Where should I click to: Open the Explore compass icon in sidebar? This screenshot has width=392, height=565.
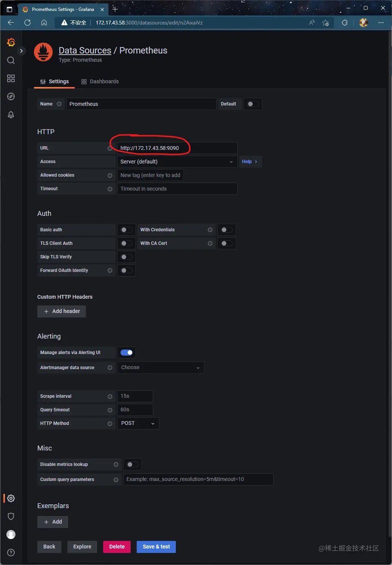pyautogui.click(x=11, y=96)
